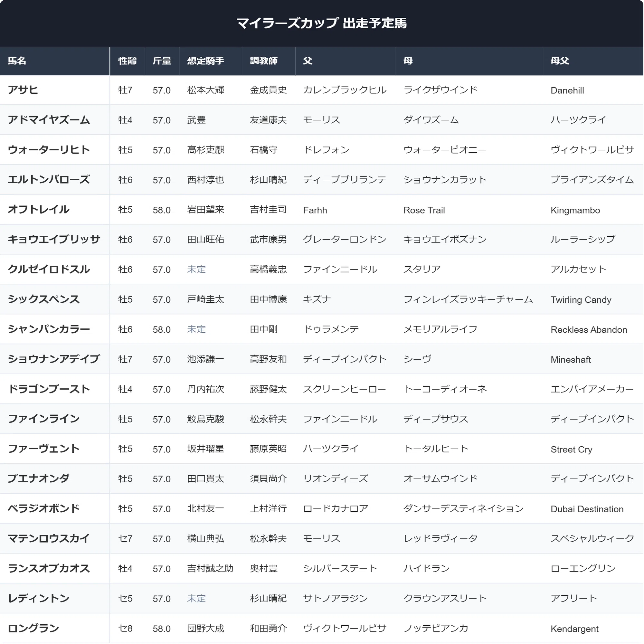
Task: Select horse name ドラゴンブースト
Action: [x=49, y=389]
